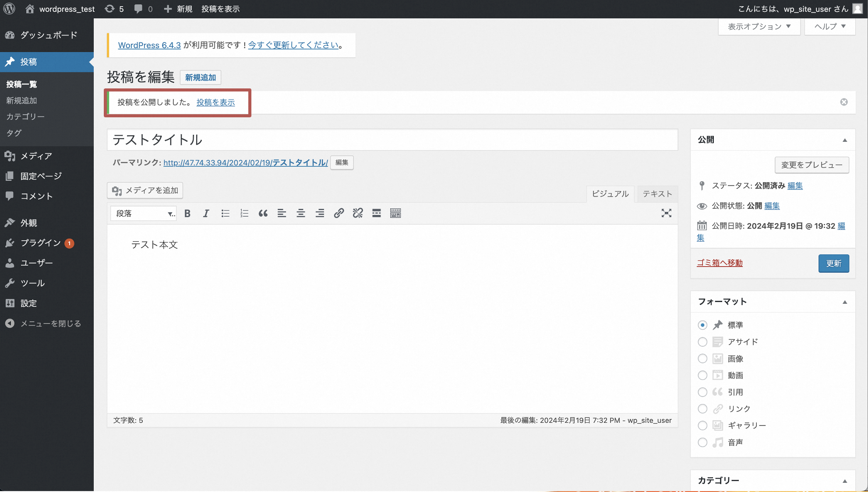Screen dimensions: 868x492
Task: Select the 画像 post format
Action: click(x=702, y=358)
